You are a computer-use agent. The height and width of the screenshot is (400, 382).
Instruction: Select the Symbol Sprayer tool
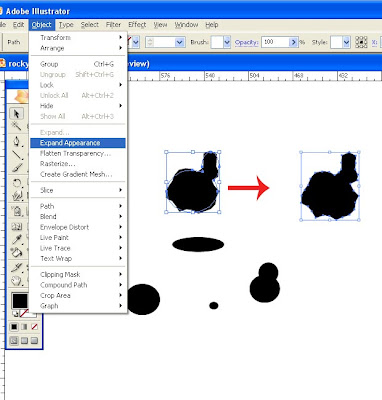(17, 211)
